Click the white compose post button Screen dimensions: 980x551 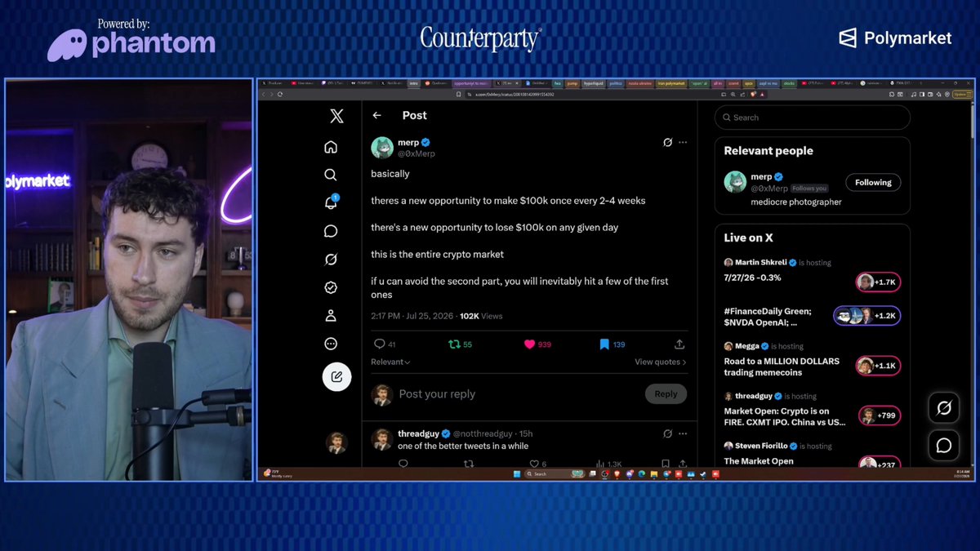coord(336,376)
